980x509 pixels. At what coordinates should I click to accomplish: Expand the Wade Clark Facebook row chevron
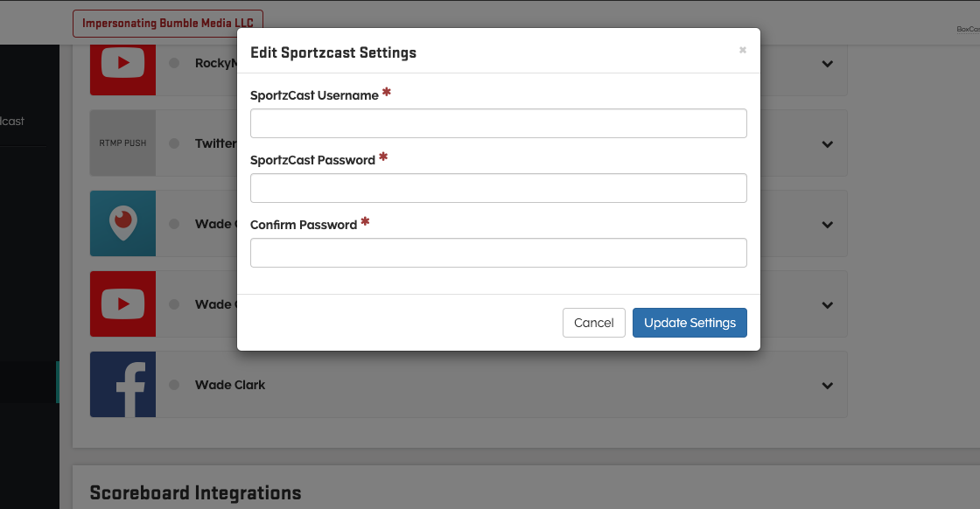[827, 386]
